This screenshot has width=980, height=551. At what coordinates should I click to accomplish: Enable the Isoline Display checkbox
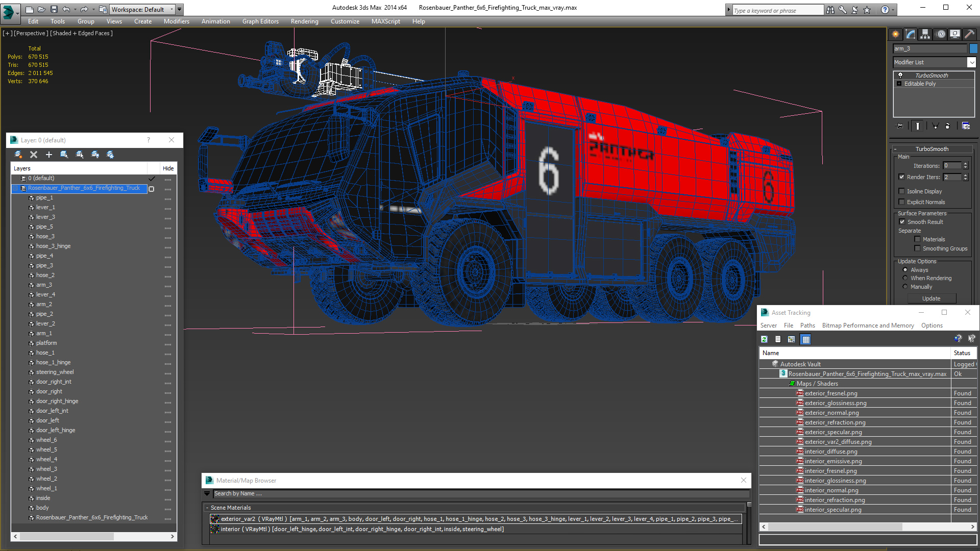click(x=902, y=191)
